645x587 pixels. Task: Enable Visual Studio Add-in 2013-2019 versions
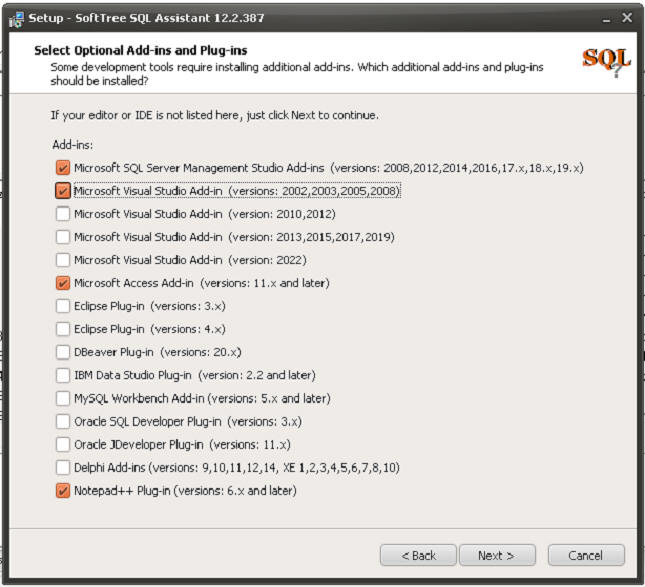(x=63, y=237)
